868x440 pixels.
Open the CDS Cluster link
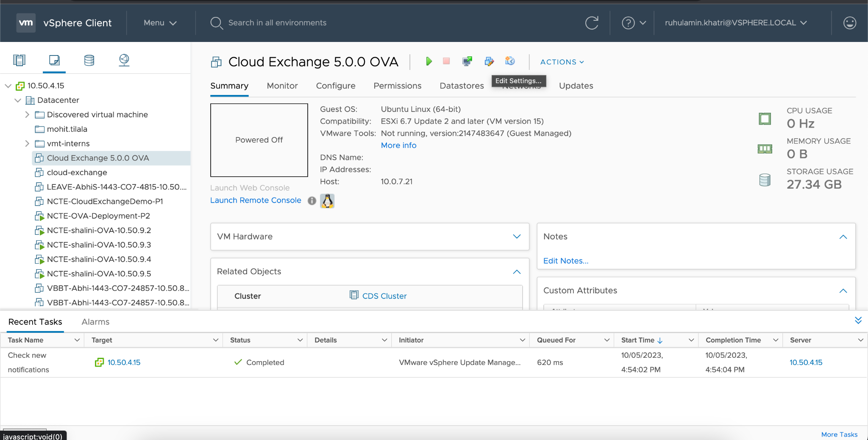(384, 296)
